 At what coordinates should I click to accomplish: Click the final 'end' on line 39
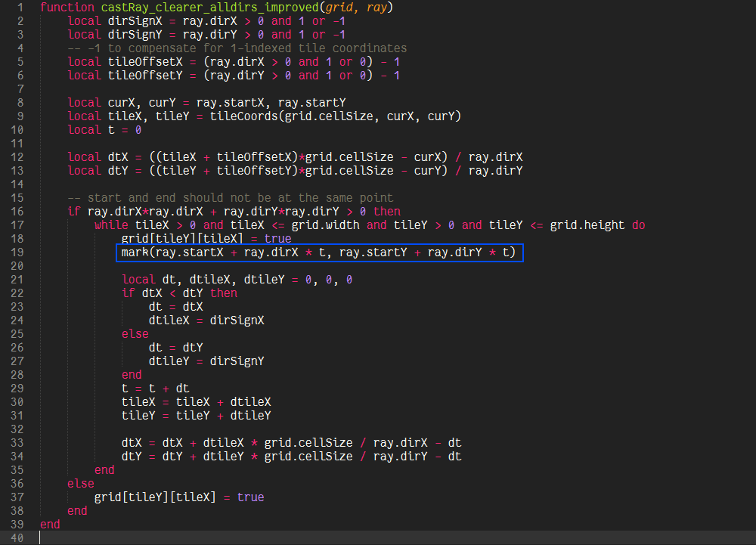click(50, 525)
